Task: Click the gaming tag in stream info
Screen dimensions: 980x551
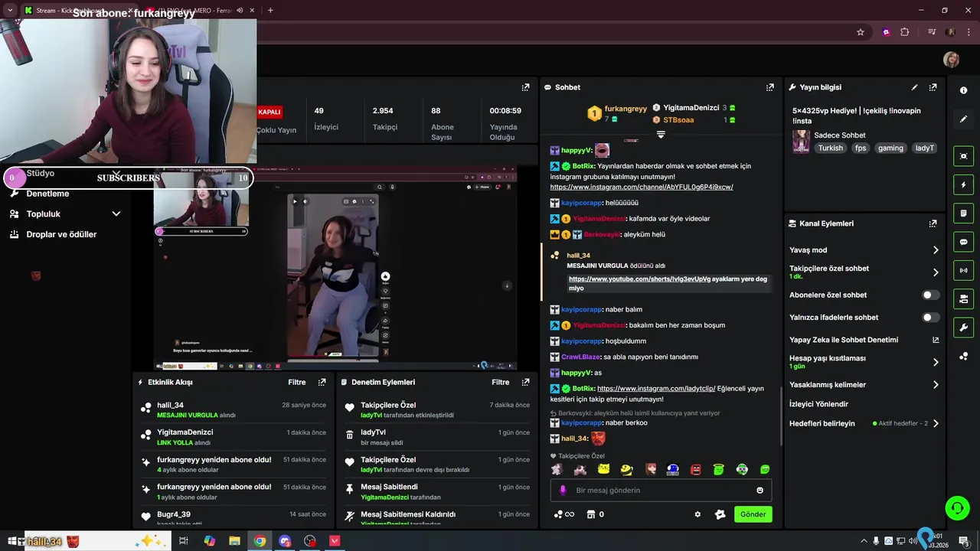Action: [x=890, y=148]
